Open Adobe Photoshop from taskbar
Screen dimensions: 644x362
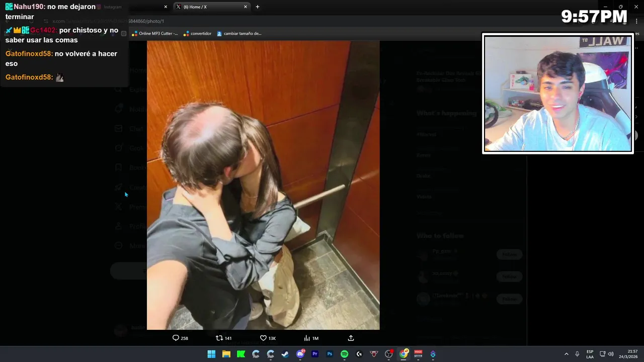[330, 354]
